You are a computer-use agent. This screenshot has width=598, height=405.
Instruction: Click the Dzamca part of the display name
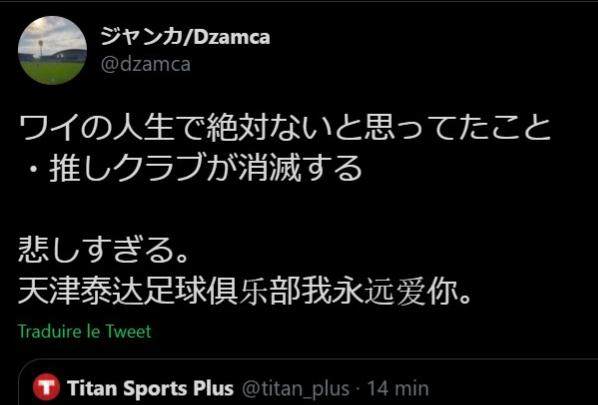pos(229,37)
